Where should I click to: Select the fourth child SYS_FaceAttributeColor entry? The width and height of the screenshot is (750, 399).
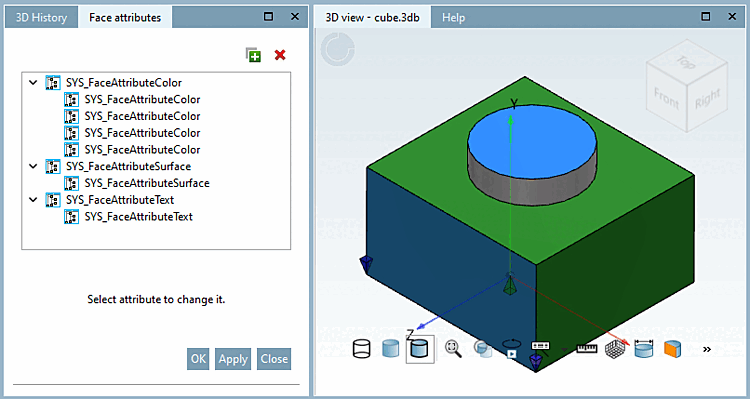tap(143, 150)
